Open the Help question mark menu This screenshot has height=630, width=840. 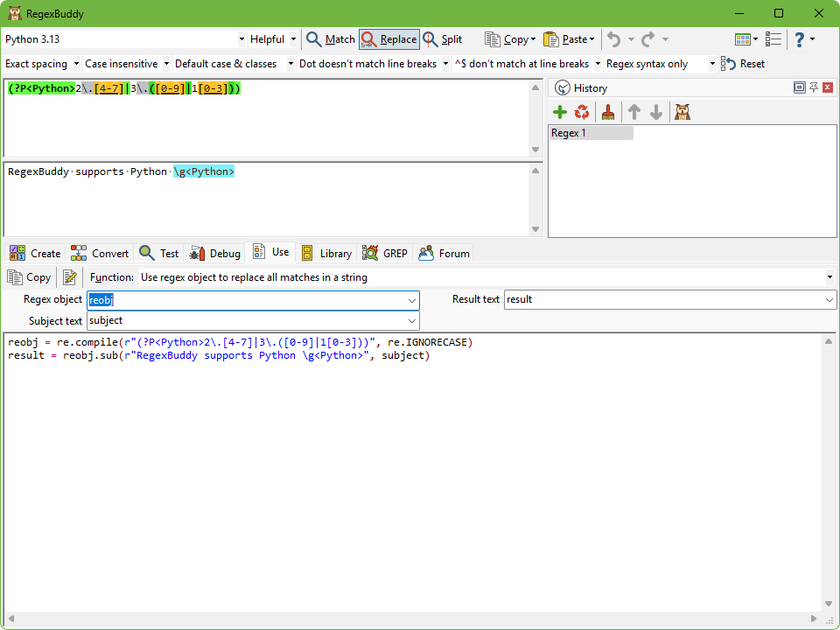[x=803, y=39]
